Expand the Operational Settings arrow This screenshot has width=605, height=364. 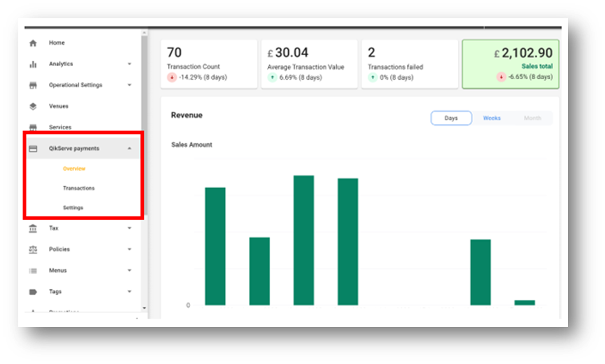(x=130, y=85)
